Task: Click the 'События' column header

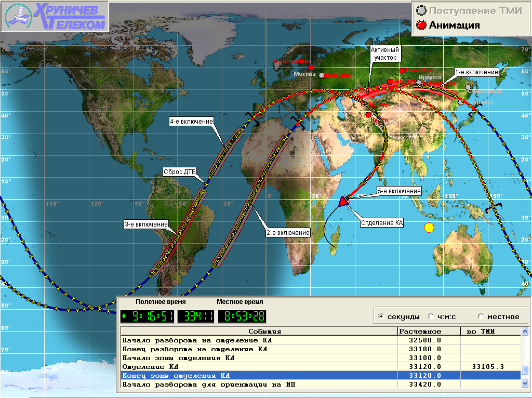Action: (258, 331)
